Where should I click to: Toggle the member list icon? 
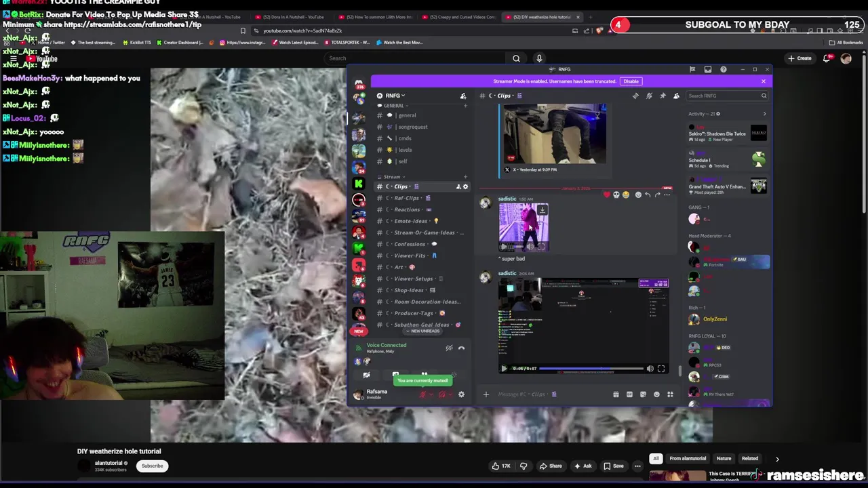(x=676, y=96)
